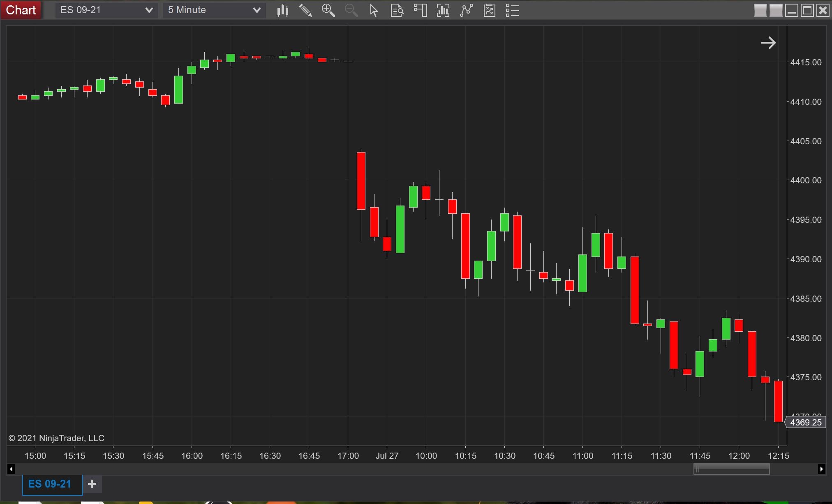Image resolution: width=832 pixels, height=504 pixels.
Task: Open the Strategies clipboard icon
Action: (489, 10)
